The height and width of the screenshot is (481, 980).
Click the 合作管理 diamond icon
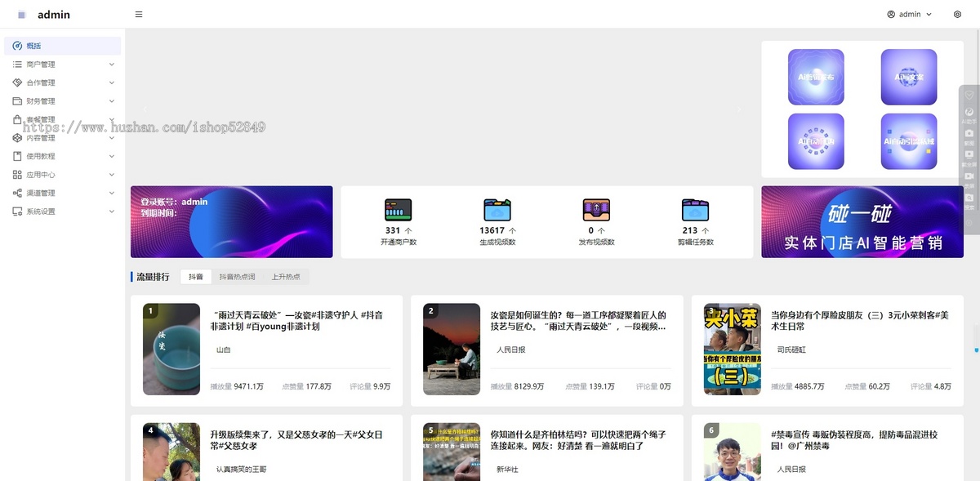[17, 82]
